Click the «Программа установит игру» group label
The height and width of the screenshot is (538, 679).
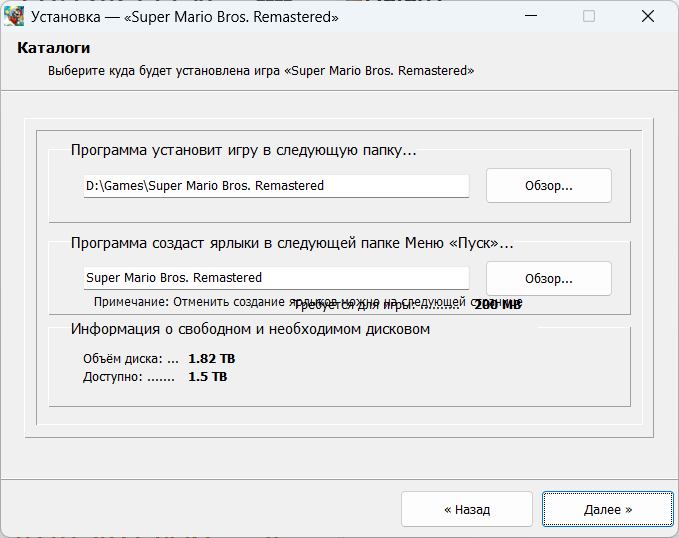(243, 150)
